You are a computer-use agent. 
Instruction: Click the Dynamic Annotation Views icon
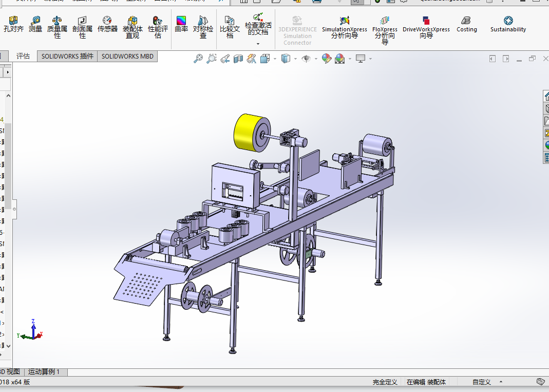click(252, 59)
